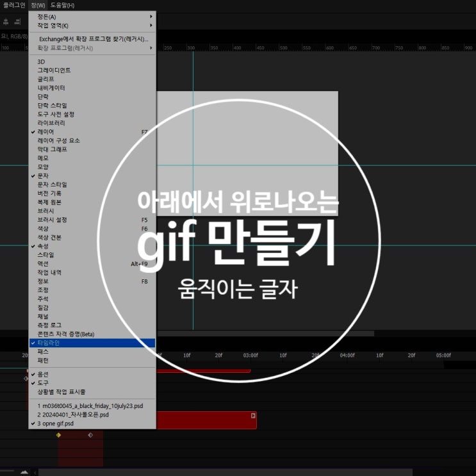Screen dimensions: 476x476
Task: Open the 액션 panel (Alt+F9)
Action: (92, 264)
